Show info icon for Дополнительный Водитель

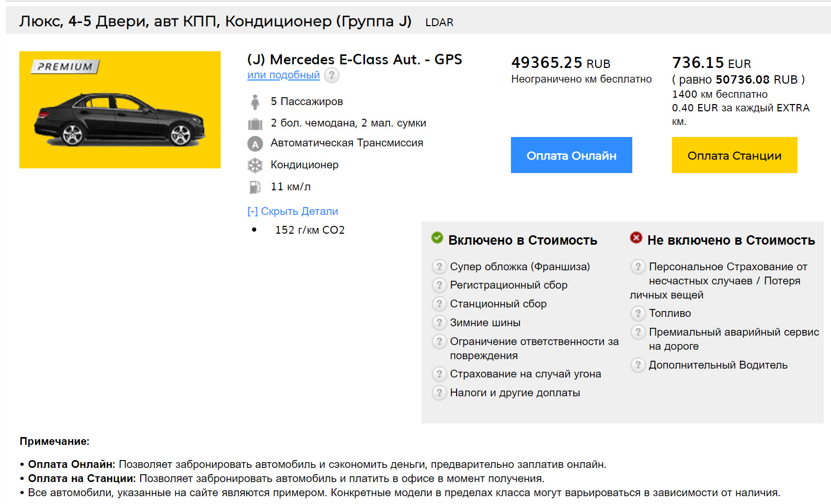pyautogui.click(x=638, y=365)
